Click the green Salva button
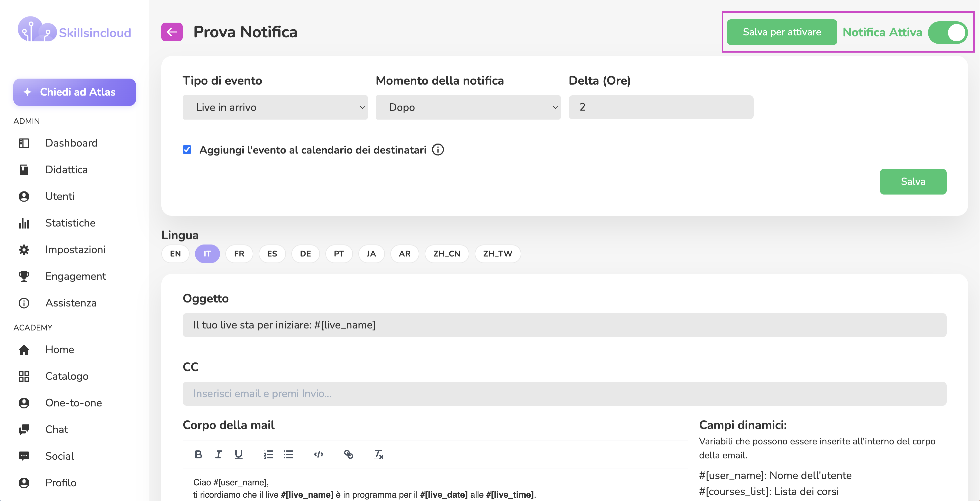 pyautogui.click(x=913, y=182)
